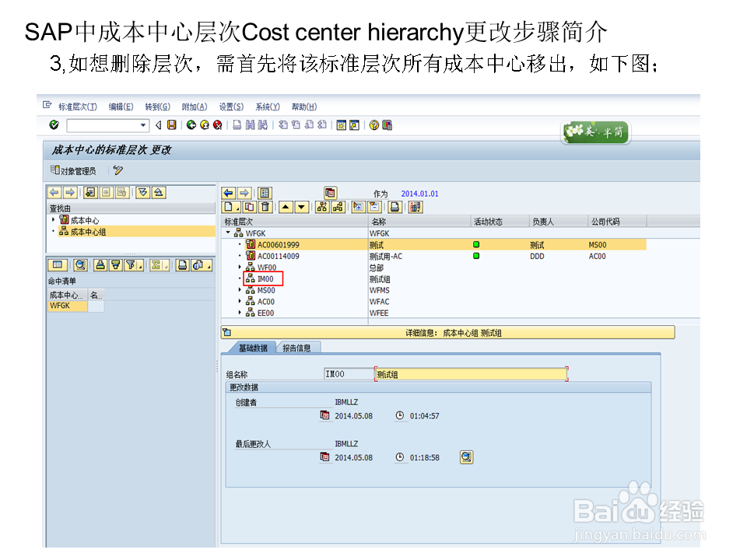
Task: Click the hit list details grid icon
Action: point(57,265)
